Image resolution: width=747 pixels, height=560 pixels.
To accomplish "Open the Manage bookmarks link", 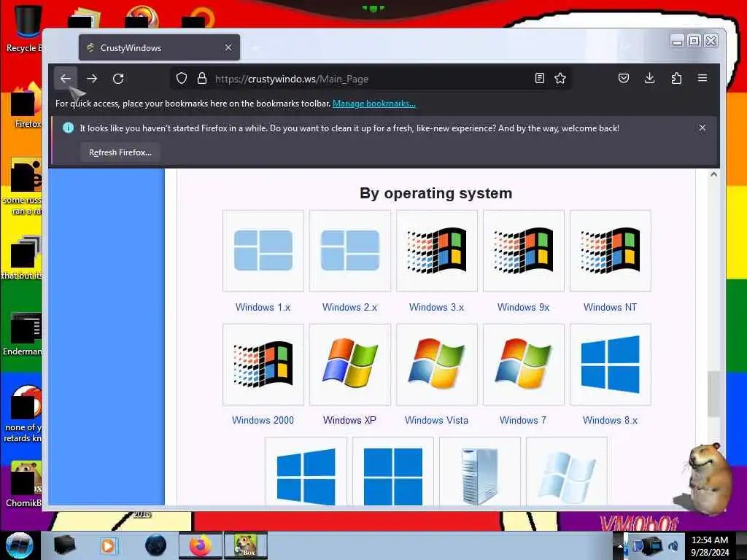I will pos(374,104).
